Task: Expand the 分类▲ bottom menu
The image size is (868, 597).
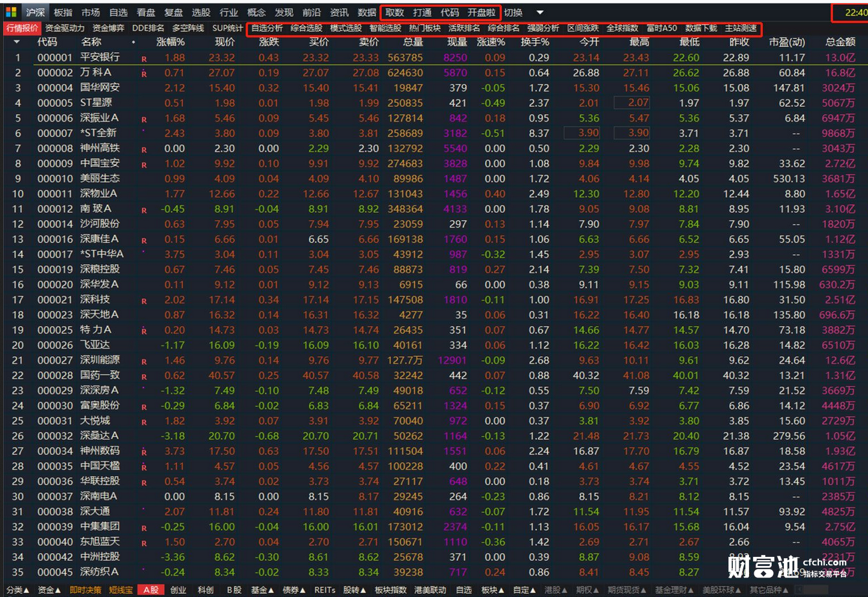Action: (x=17, y=590)
